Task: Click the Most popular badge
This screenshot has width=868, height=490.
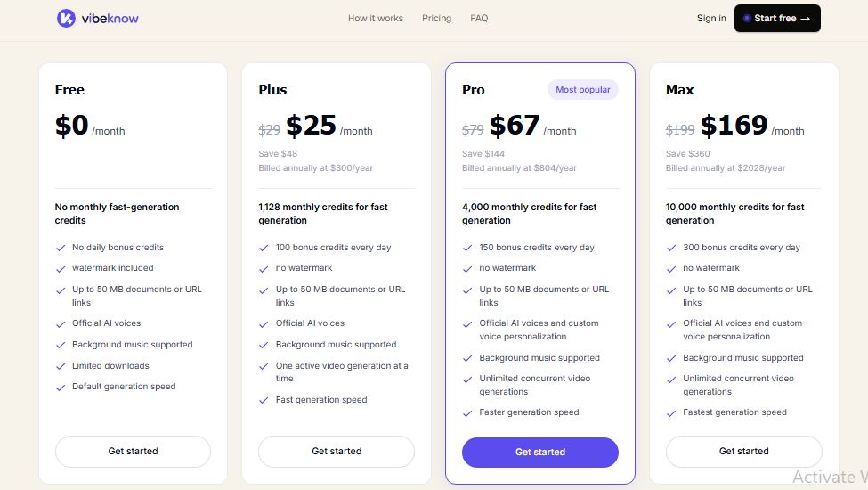Action: (583, 90)
